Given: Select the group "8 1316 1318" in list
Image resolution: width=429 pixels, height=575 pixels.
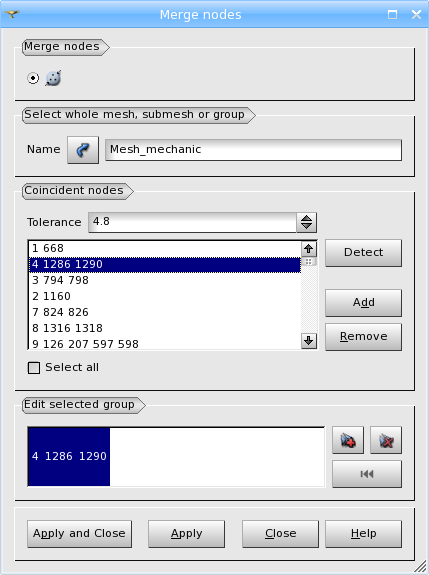Looking at the screenshot, I should pos(165,328).
